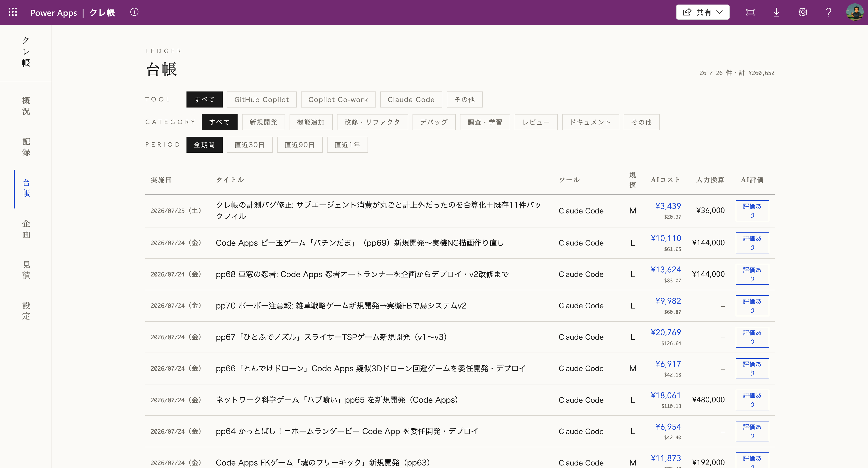
Task: Click the タイトル column header
Action: tap(230, 180)
